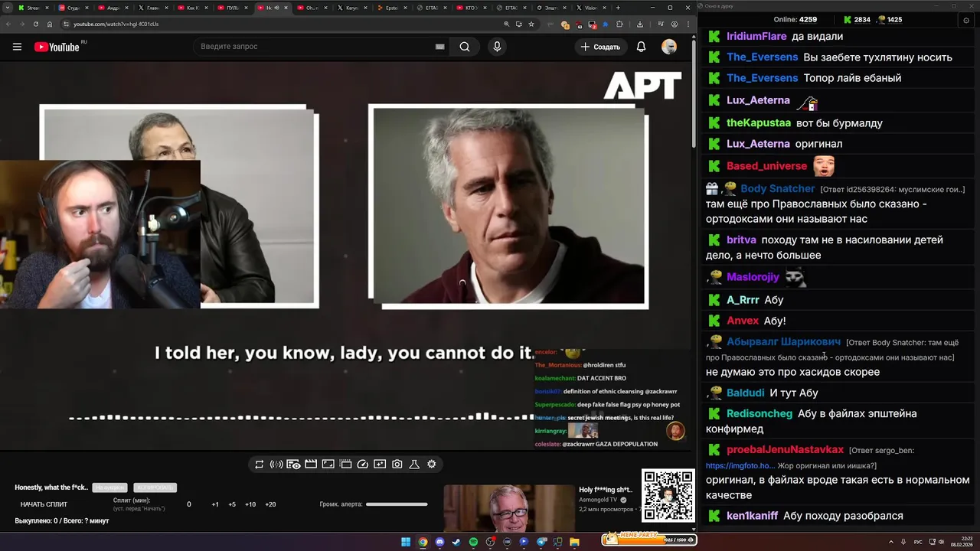Viewport: 980px width, 551px height.
Task: Open Spotify from the taskbar
Action: point(473,542)
